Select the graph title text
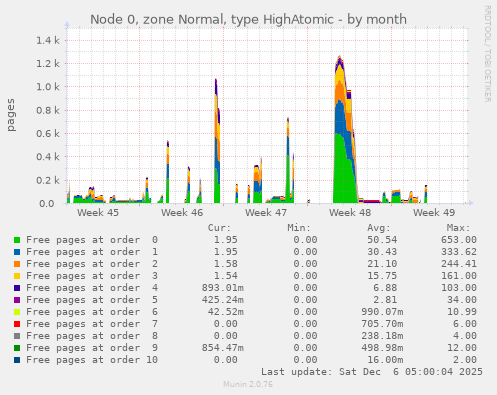This screenshot has height=395, width=497. pos(248,20)
